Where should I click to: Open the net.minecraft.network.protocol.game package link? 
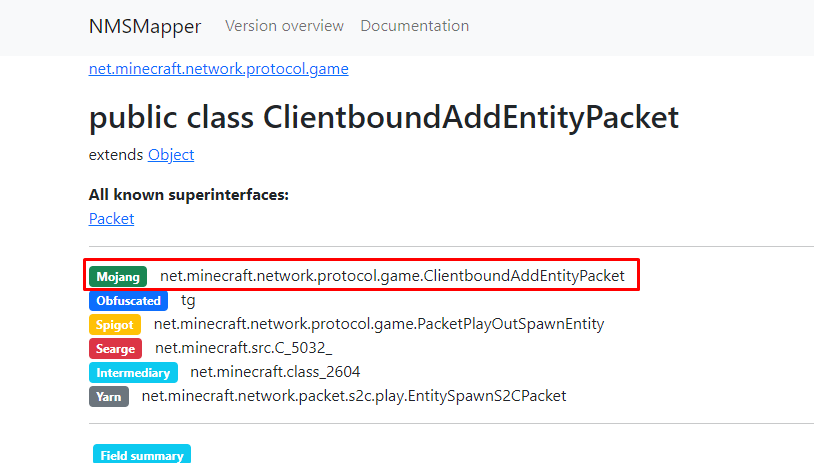(219, 69)
